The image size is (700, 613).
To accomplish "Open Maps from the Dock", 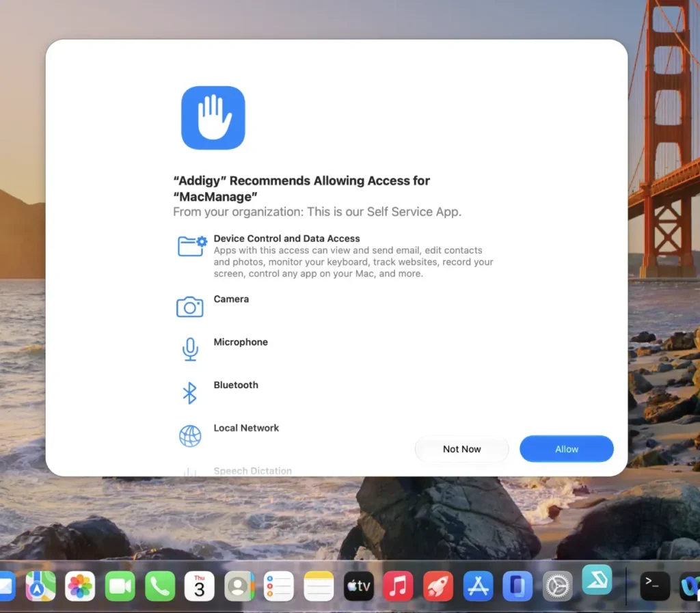I will (x=40, y=586).
